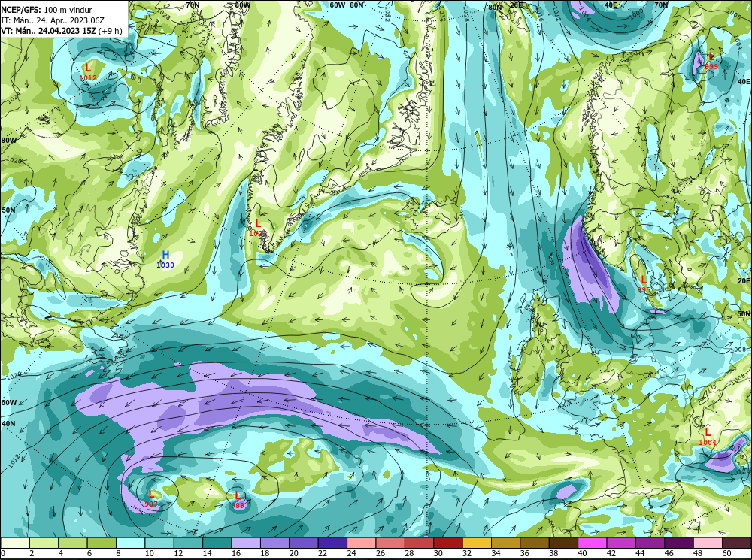Click the 80W label on the top edge
Screen dimensions: 752x560
pyautogui.click(x=243, y=5)
